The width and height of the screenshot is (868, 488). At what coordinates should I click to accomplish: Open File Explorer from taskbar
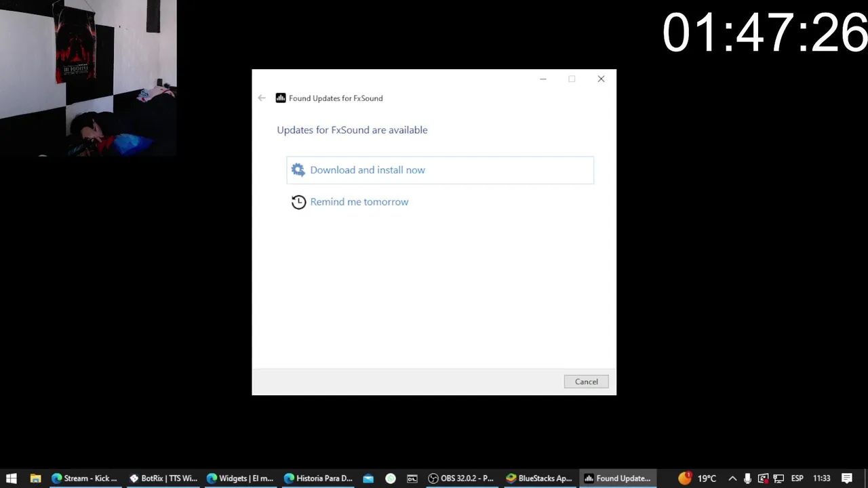(x=35, y=479)
